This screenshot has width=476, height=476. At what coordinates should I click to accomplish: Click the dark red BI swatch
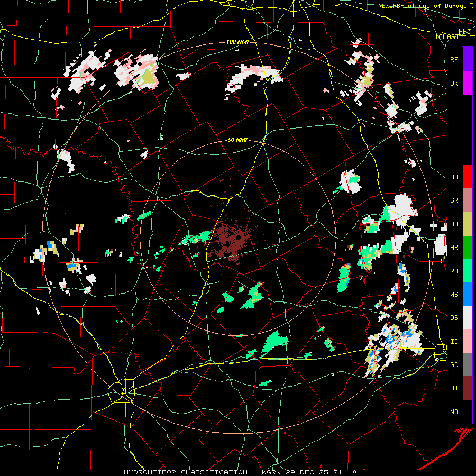[467, 388]
